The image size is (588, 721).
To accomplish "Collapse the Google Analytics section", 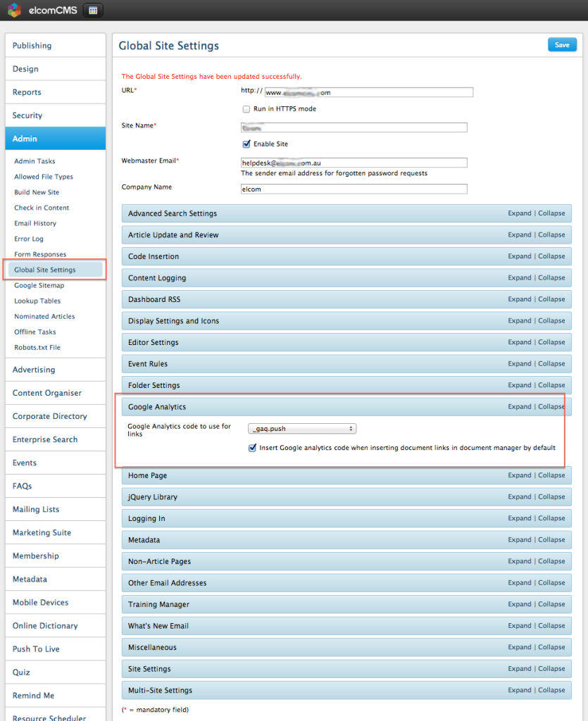I will click(x=551, y=406).
